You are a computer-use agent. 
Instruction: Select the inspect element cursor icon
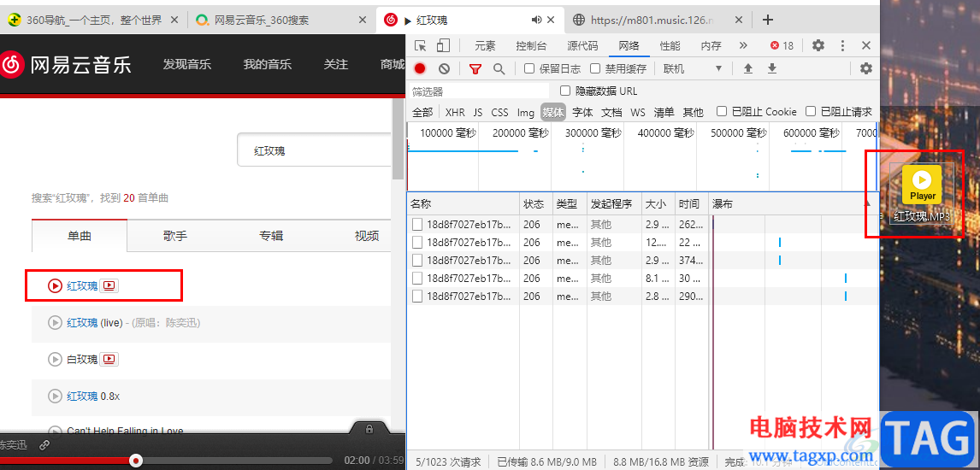(421, 45)
